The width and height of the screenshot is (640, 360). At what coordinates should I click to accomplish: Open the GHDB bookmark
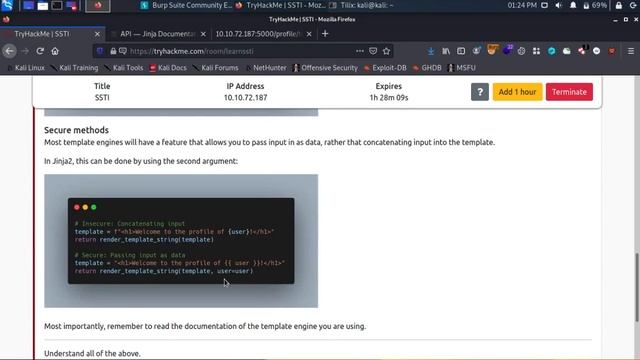coord(427,68)
